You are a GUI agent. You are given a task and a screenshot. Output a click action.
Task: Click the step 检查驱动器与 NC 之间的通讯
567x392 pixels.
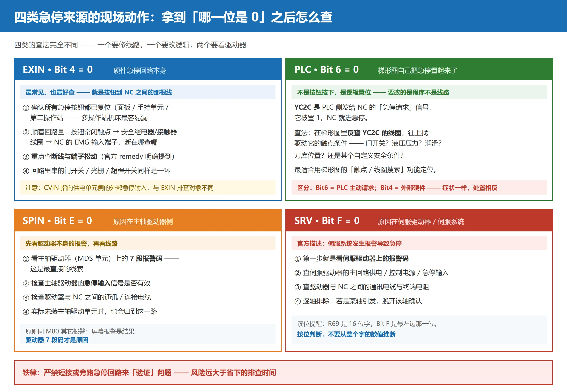pos(87,297)
